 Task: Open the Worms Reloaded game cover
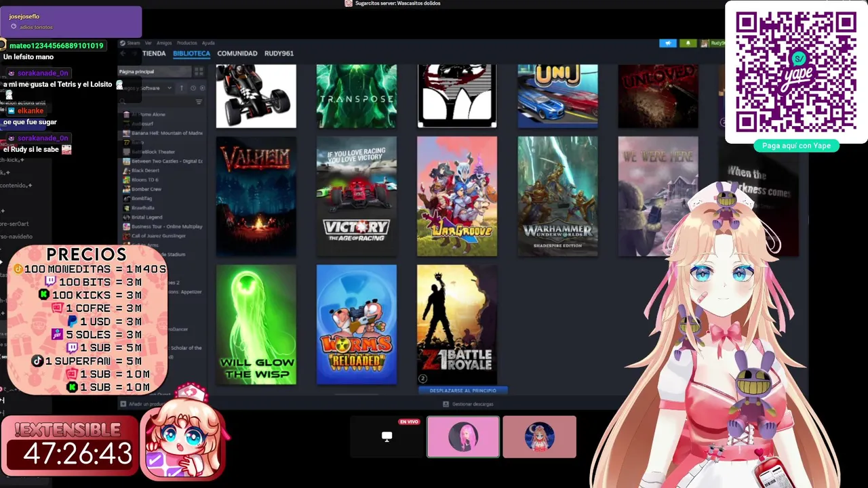[357, 325]
